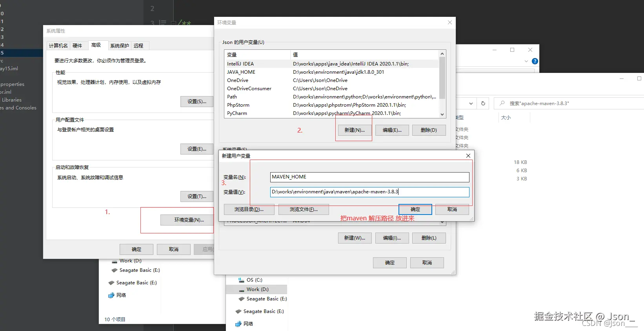Click 浏览文件(F)... button
The height and width of the screenshot is (331, 644).
[304, 209]
